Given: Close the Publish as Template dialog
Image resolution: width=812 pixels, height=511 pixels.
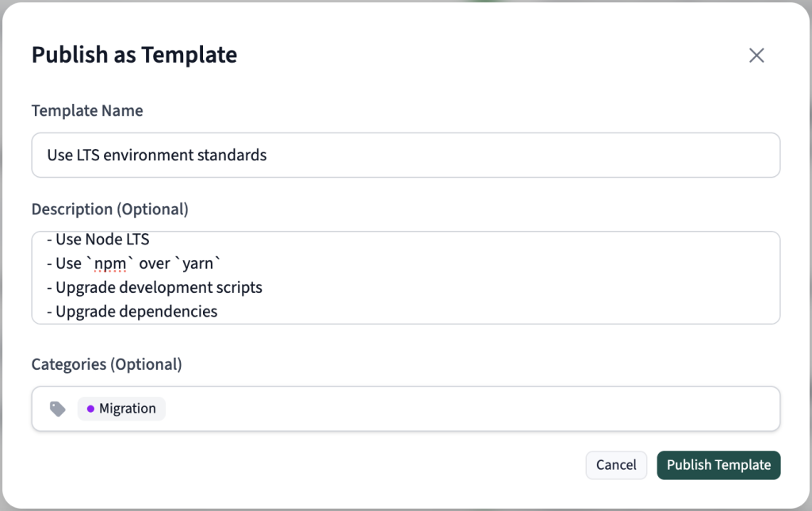Looking at the screenshot, I should (756, 55).
